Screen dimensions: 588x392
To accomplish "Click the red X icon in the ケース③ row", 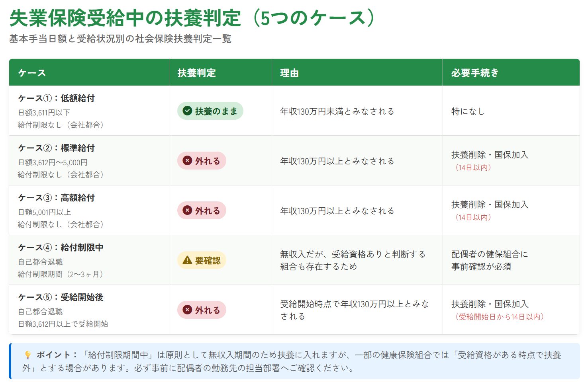I will click(x=187, y=211).
